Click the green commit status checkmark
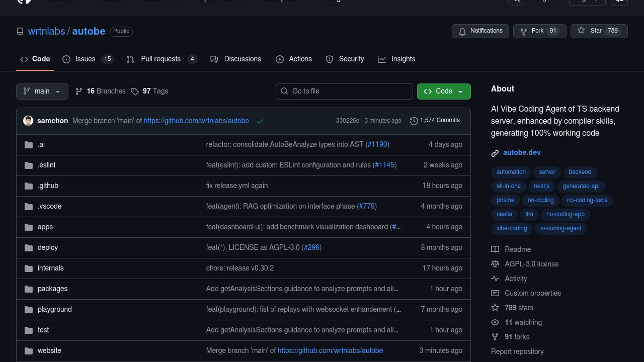The width and height of the screenshot is (644, 362). tap(260, 121)
